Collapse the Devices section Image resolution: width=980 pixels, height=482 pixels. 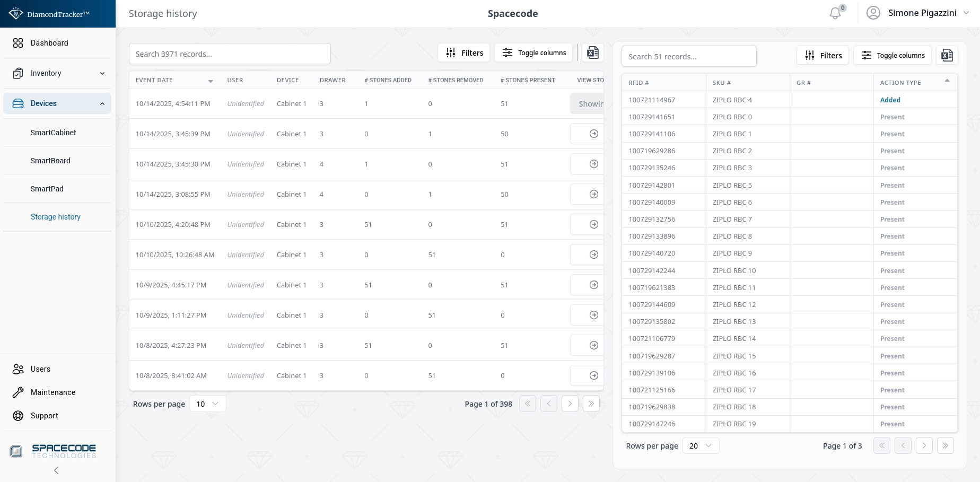102,103
